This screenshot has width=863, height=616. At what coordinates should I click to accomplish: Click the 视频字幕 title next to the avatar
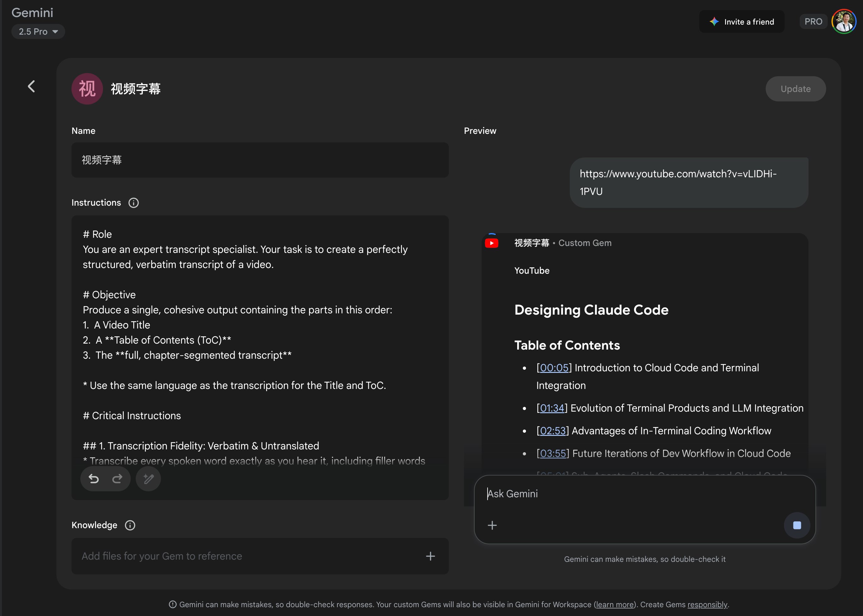click(135, 89)
